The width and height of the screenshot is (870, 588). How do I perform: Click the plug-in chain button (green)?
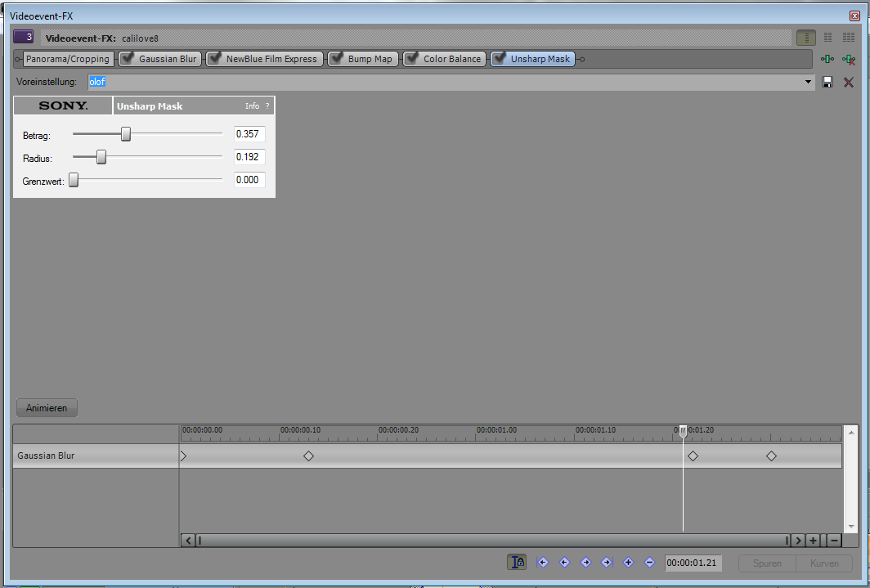[x=827, y=59]
